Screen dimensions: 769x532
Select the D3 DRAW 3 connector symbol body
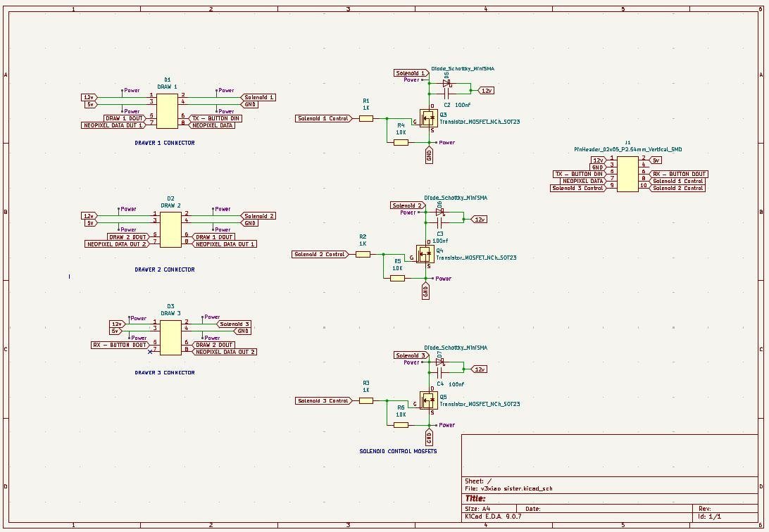click(x=170, y=338)
